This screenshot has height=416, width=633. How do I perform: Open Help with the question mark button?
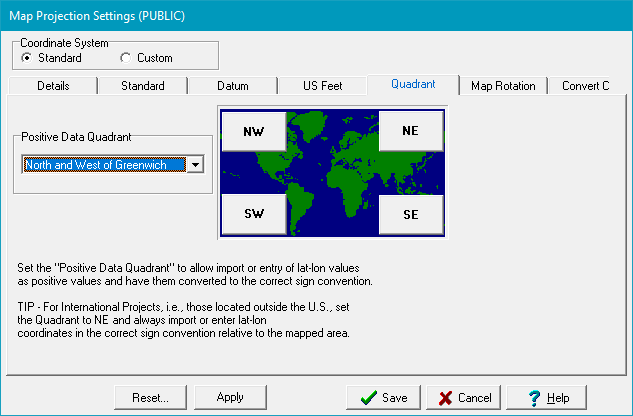point(548,397)
